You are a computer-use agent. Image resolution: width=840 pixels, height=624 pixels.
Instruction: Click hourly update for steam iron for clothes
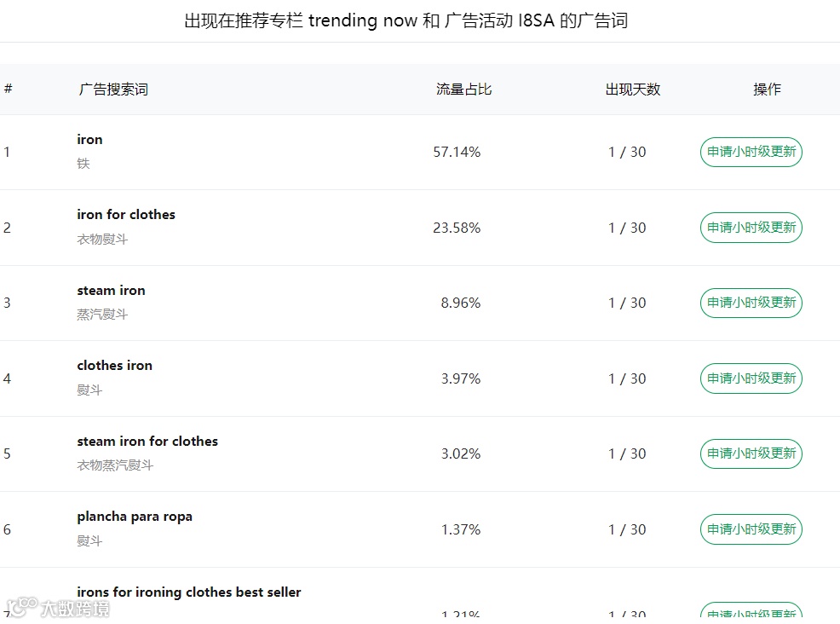tap(751, 454)
